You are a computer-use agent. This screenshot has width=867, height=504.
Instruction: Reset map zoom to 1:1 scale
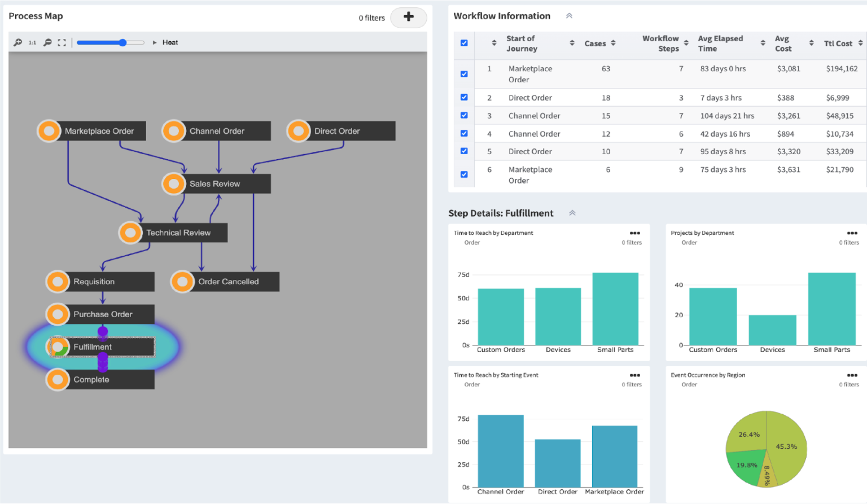click(32, 42)
